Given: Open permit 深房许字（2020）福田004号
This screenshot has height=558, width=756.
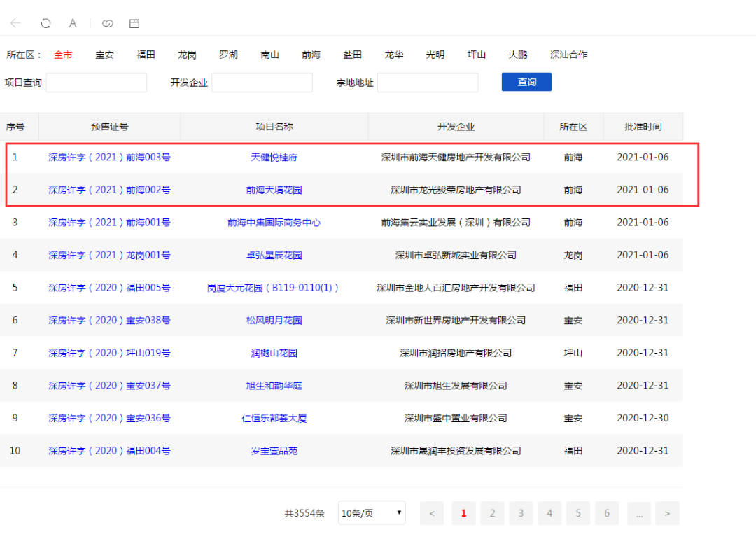Looking at the screenshot, I should pos(109,451).
